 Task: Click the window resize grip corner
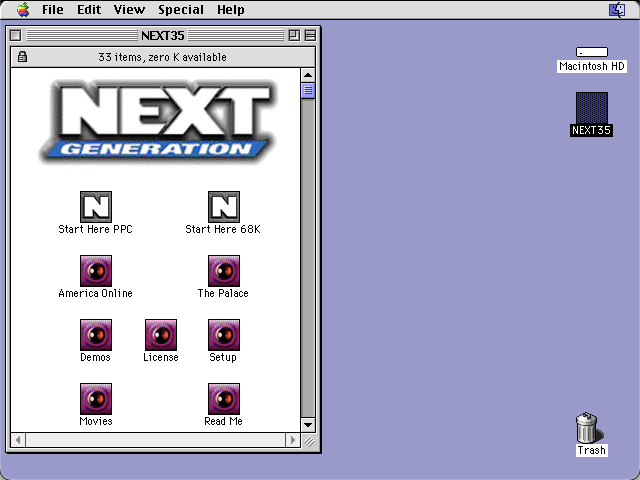click(309, 441)
